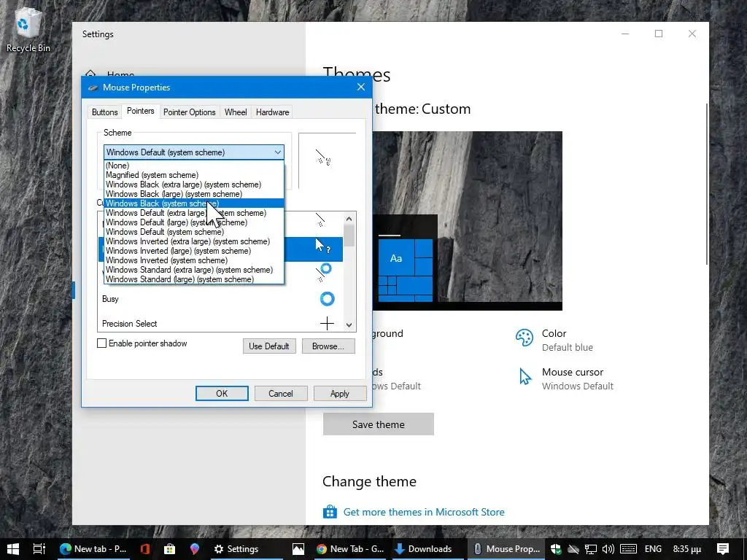Open Get more themes in Microsoft Store

point(424,512)
